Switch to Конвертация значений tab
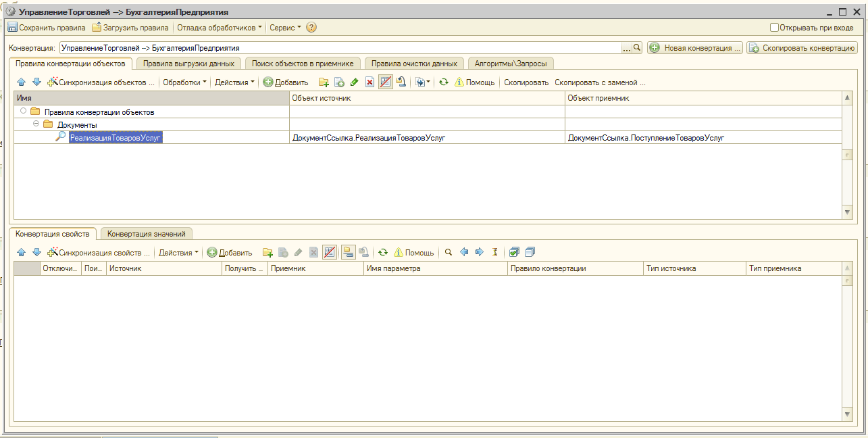The image size is (868, 438). (x=147, y=233)
